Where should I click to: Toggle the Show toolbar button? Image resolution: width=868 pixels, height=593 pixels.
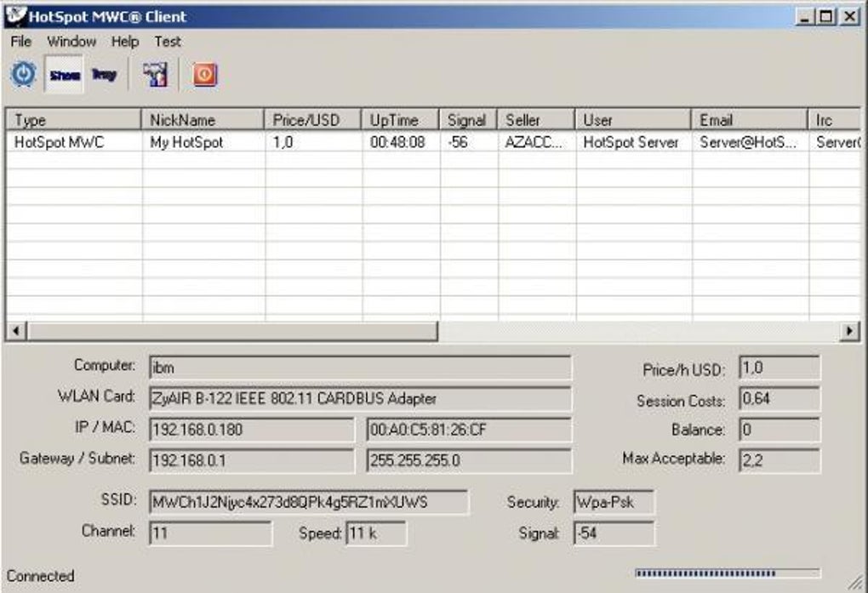[x=64, y=74]
